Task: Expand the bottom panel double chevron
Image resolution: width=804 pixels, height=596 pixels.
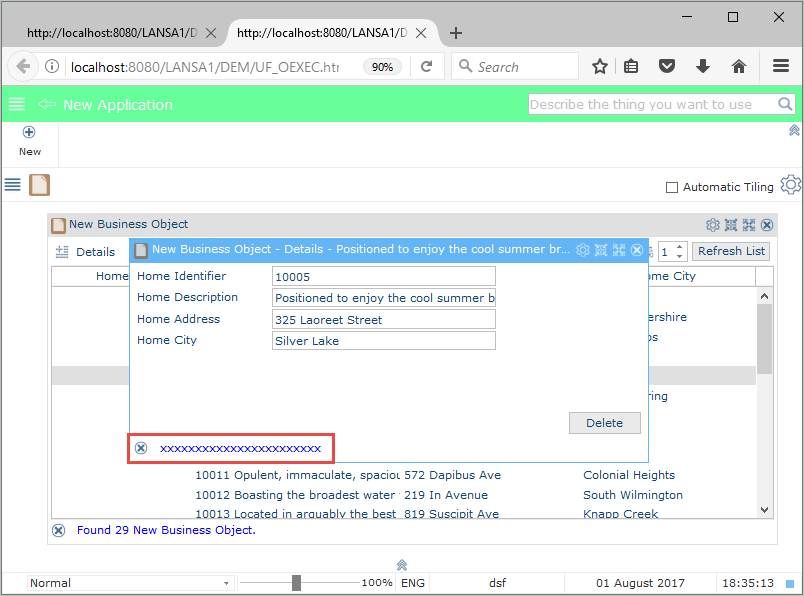Action: pyautogui.click(x=402, y=565)
